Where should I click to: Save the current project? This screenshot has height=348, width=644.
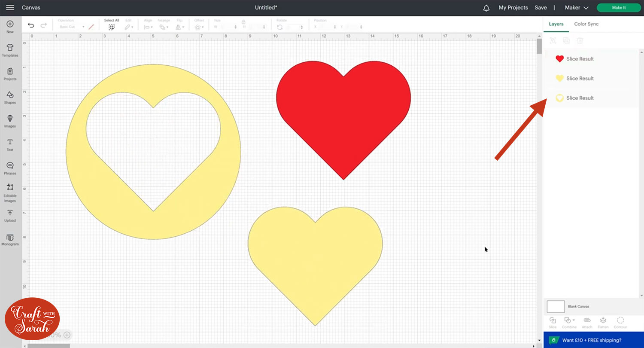[x=541, y=8]
